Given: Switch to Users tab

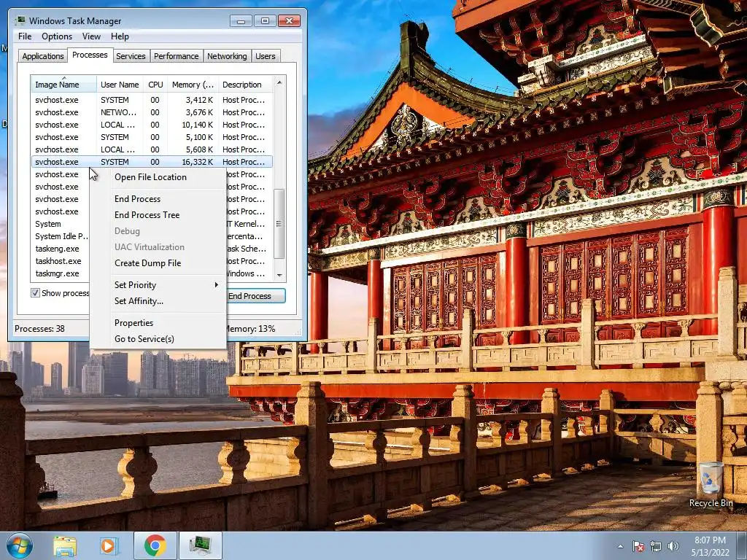Looking at the screenshot, I should point(265,56).
